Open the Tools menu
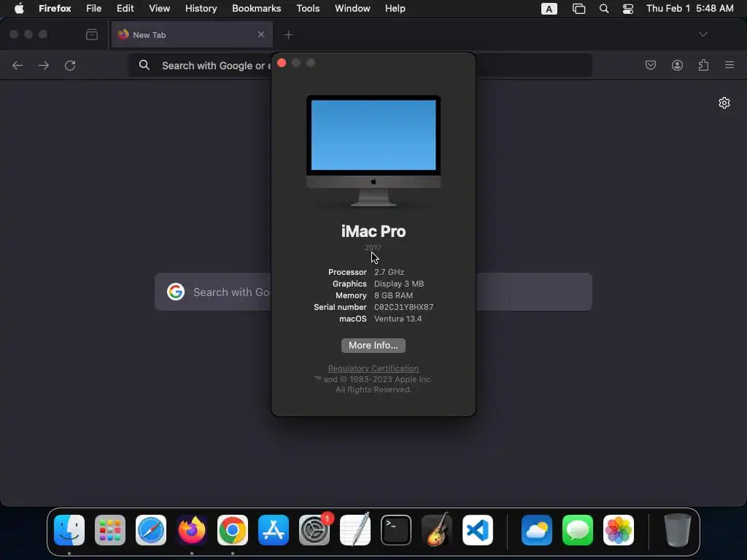This screenshot has width=747, height=560. [308, 9]
